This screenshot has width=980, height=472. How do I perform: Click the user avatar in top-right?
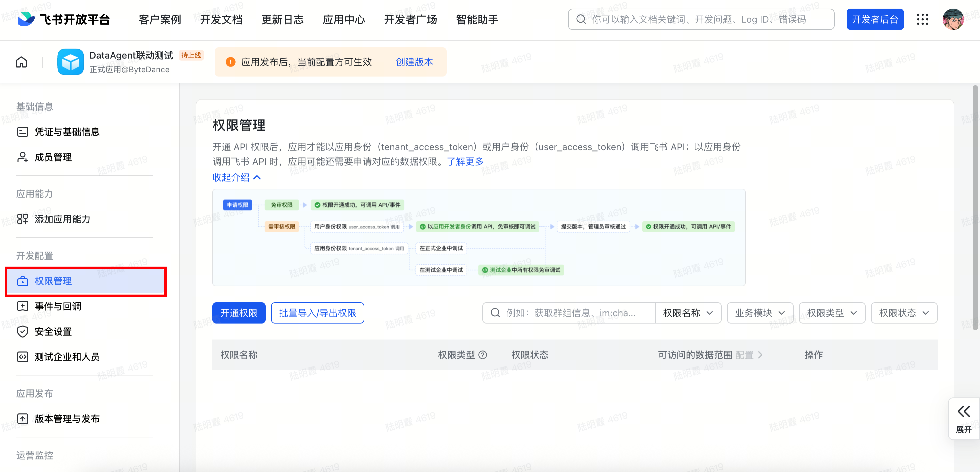tap(953, 19)
